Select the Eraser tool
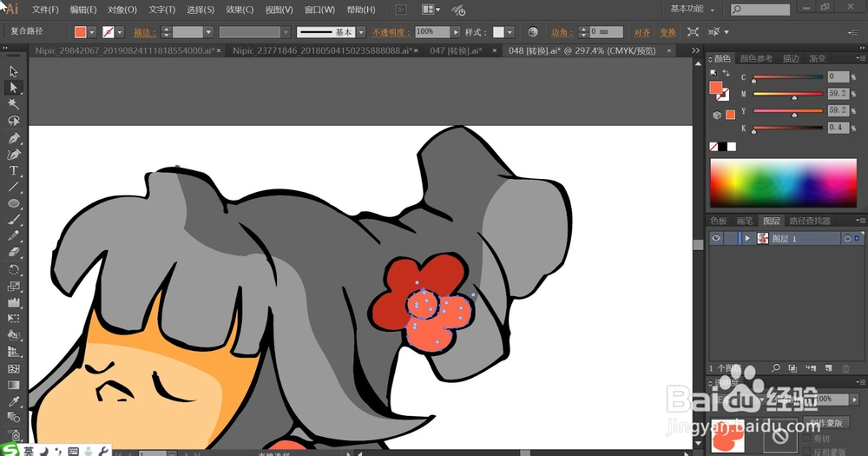Image resolution: width=868 pixels, height=456 pixels. pos(14,253)
